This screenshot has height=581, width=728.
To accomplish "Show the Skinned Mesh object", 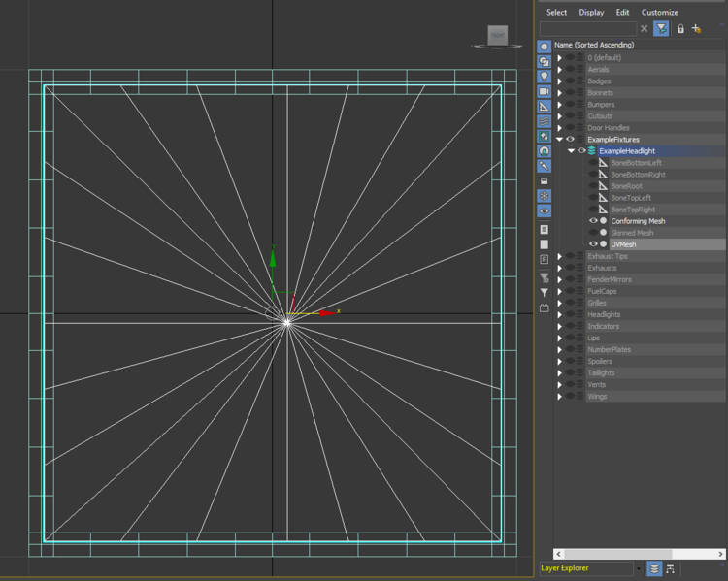I will click(x=593, y=233).
